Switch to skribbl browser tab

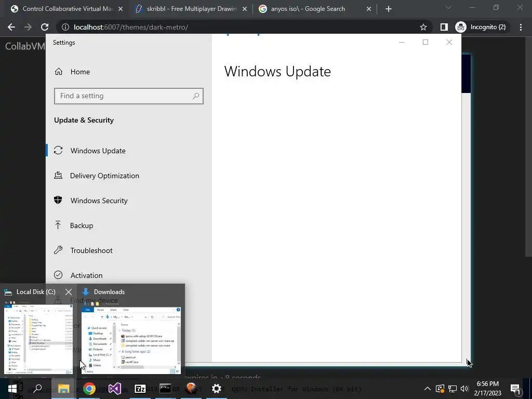191,9
